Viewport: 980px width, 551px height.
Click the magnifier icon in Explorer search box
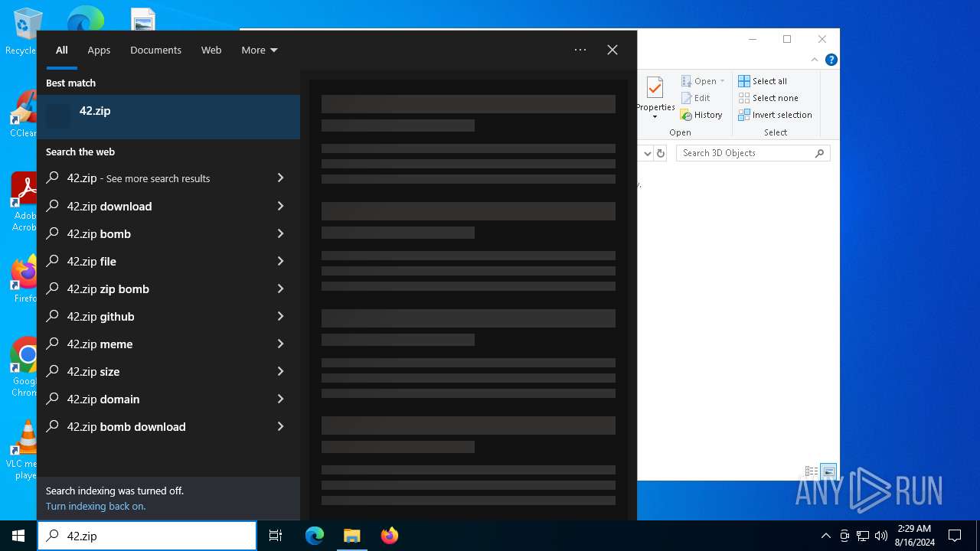pos(819,153)
